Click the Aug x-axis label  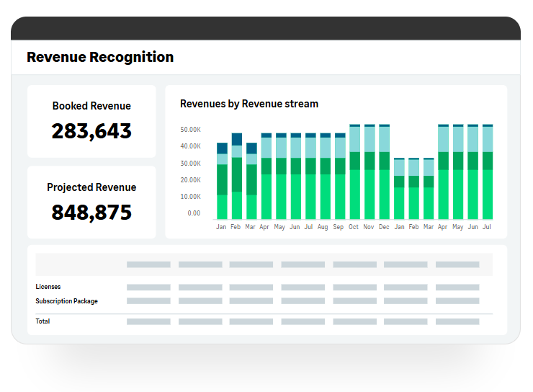323,227
